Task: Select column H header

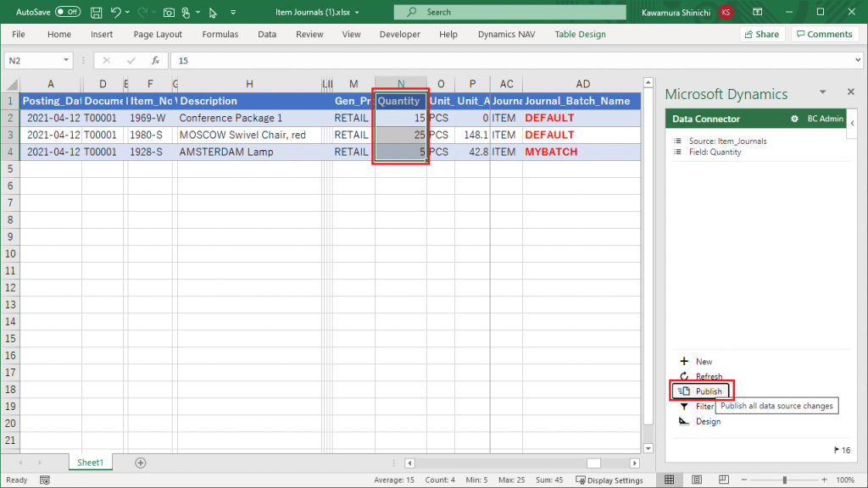Action: click(249, 84)
